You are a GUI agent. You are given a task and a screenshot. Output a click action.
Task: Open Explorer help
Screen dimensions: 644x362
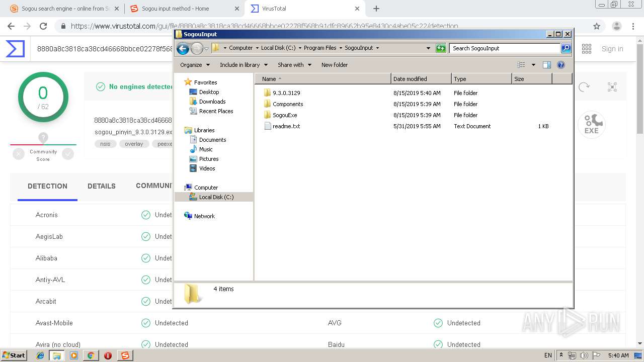(561, 65)
